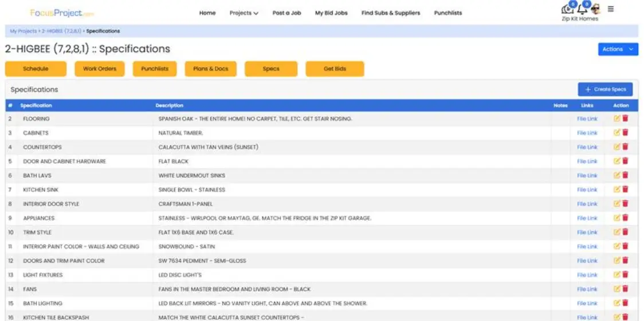Open the Projects dropdown in navigation
Image resolution: width=644 pixels, height=321 pixels.
click(x=244, y=13)
